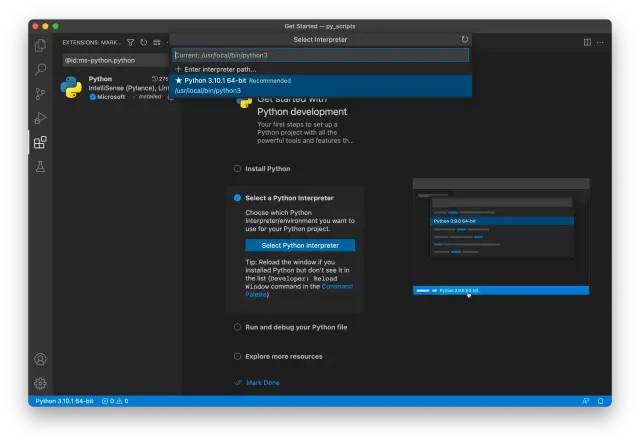Select Python 3.10.1 64-bit Recommended interpreter
640x444 pixels.
[321, 86]
